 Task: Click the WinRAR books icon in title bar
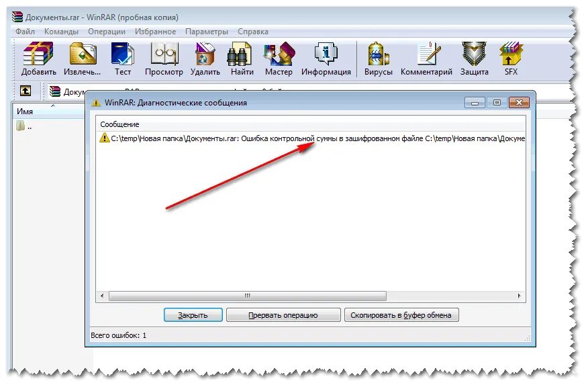17,17
